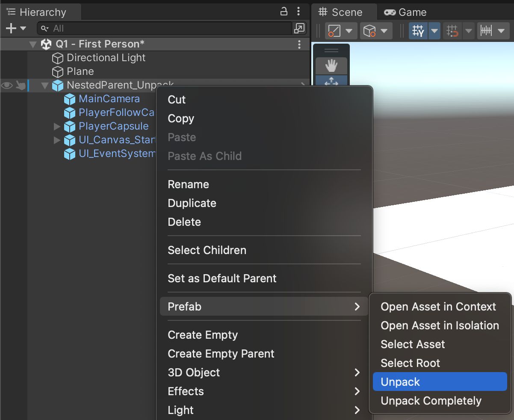Select the Directional Light object
The height and width of the screenshot is (420, 514).
(x=106, y=58)
